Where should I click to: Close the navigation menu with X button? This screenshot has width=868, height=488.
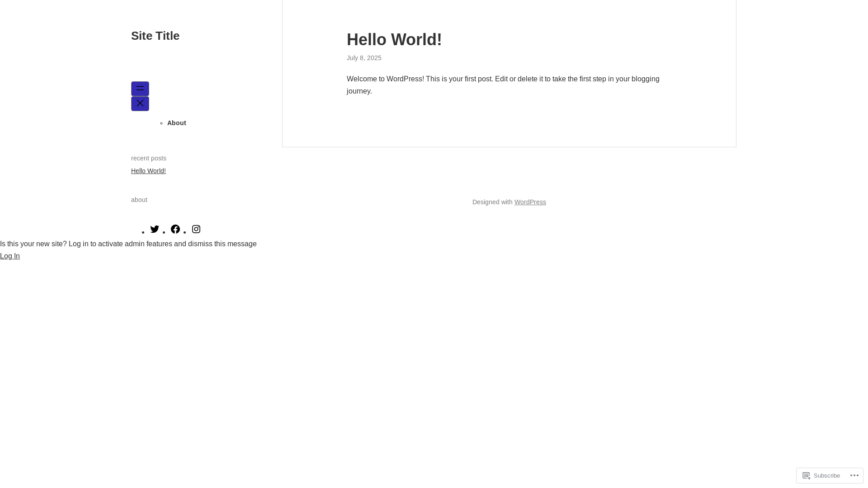coord(140,103)
